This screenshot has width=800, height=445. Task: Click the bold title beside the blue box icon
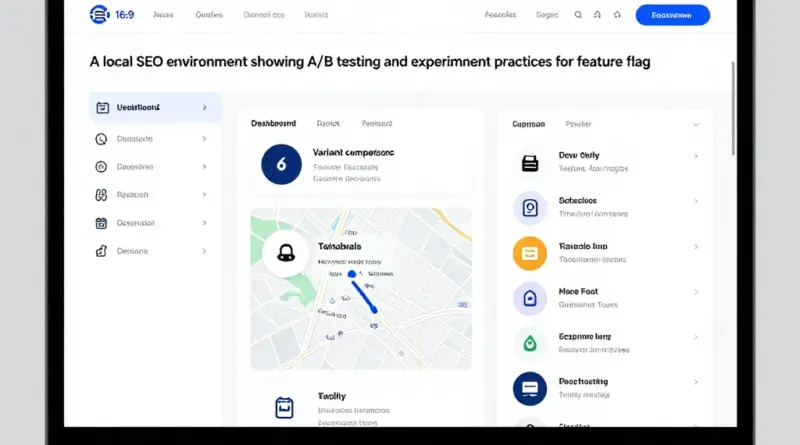[x=332, y=396]
